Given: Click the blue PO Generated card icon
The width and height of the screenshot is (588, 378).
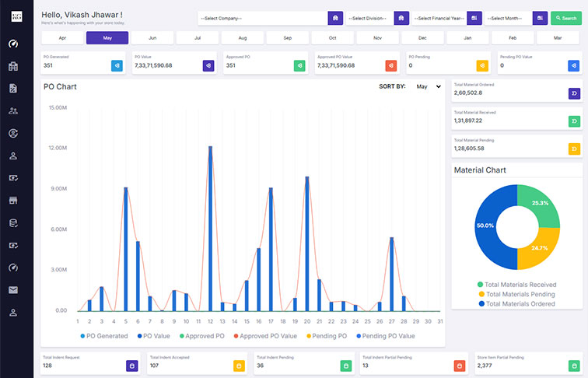Looking at the screenshot, I should pyautogui.click(x=117, y=66).
